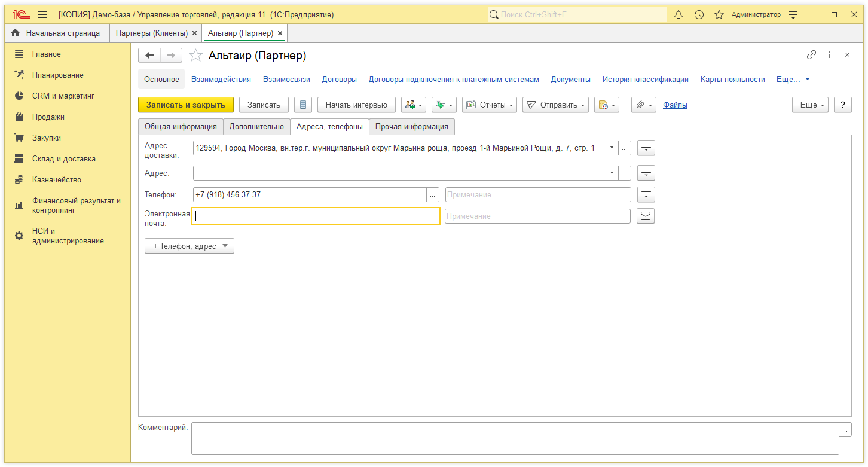
Task: Open the Продажи section in sidebar
Action: click(x=48, y=117)
